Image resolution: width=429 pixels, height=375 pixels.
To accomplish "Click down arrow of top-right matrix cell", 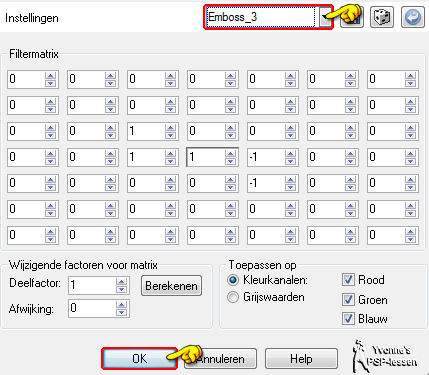I will pos(410,83).
